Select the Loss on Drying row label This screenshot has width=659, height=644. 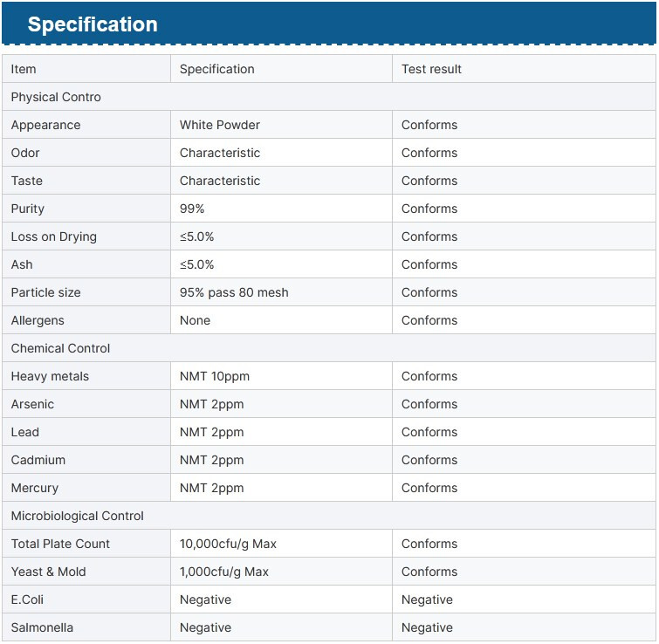54,237
